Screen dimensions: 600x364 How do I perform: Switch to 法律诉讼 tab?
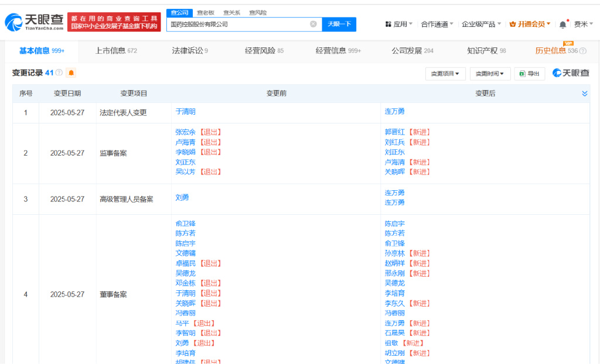tap(190, 51)
